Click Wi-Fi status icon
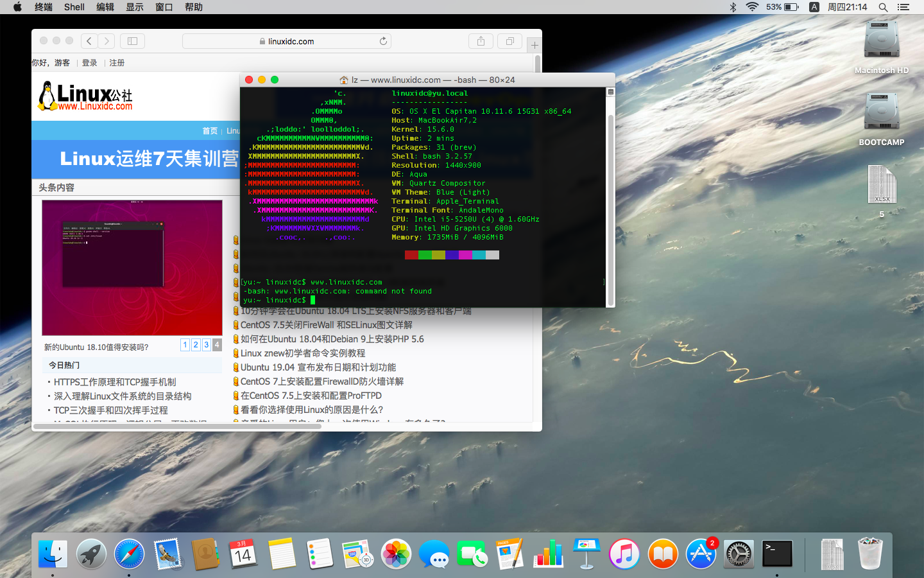924x578 pixels. [x=752, y=7]
